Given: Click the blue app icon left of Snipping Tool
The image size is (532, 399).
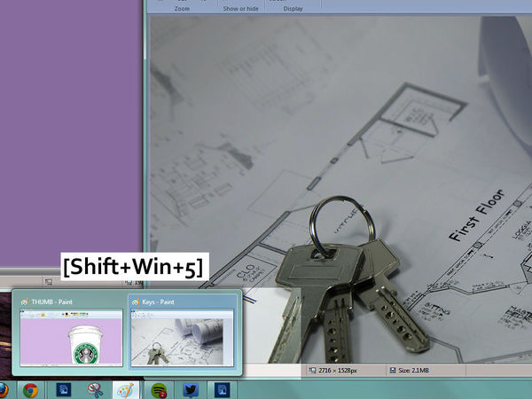Looking at the screenshot, I should pyautogui.click(x=63, y=389).
